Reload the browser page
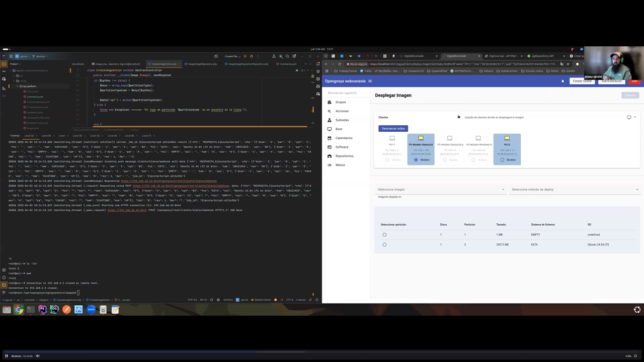Viewport: 644px width, 362px height. 340,64
